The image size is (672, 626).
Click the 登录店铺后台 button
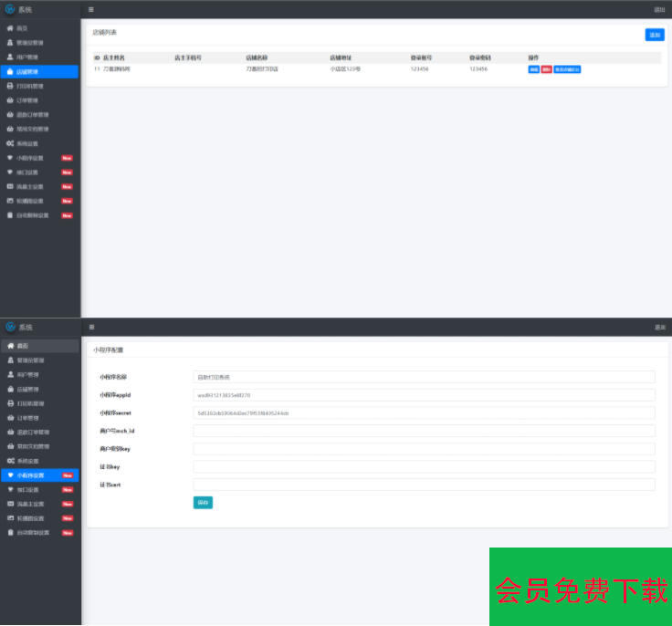[x=567, y=69]
